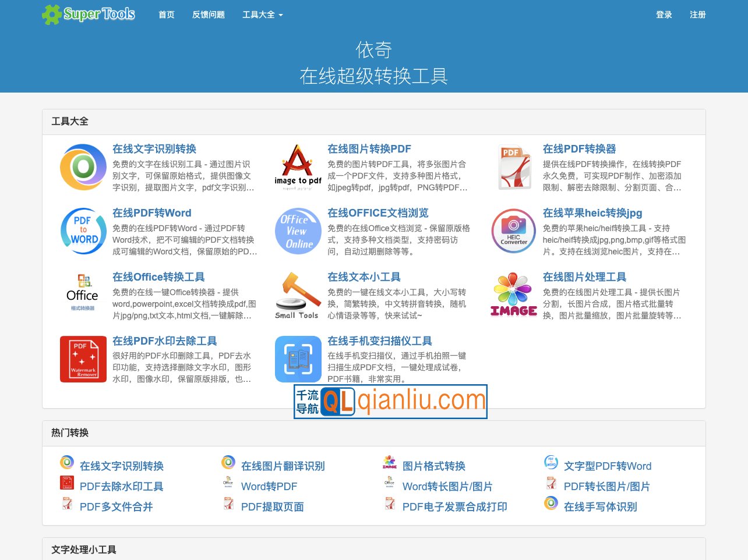748x560 pixels.
Task: Click the PDF Watermark Remover red icon
Action: pos(83,359)
